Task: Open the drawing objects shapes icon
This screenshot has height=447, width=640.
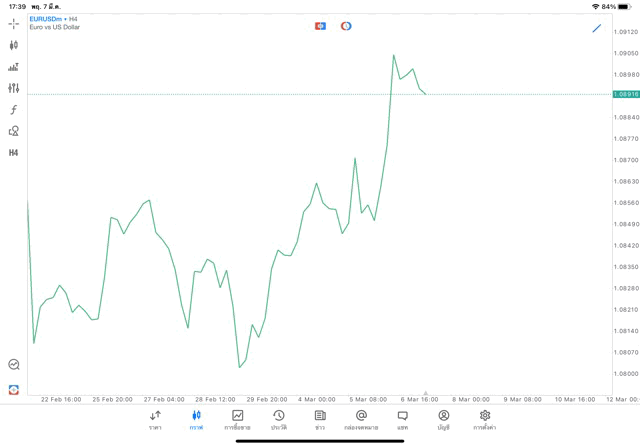Action: 13,131
